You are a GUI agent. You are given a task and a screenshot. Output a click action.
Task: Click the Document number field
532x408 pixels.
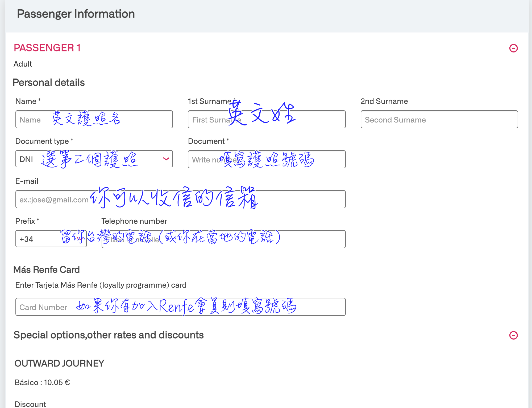(267, 159)
